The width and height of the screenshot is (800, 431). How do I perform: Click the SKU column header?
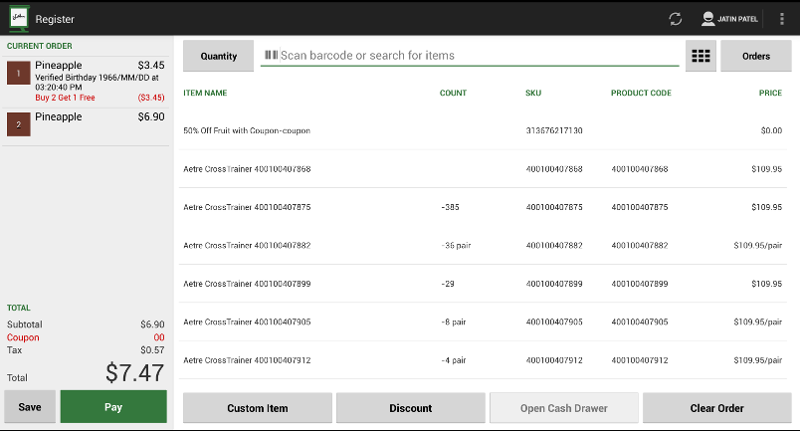(x=533, y=93)
